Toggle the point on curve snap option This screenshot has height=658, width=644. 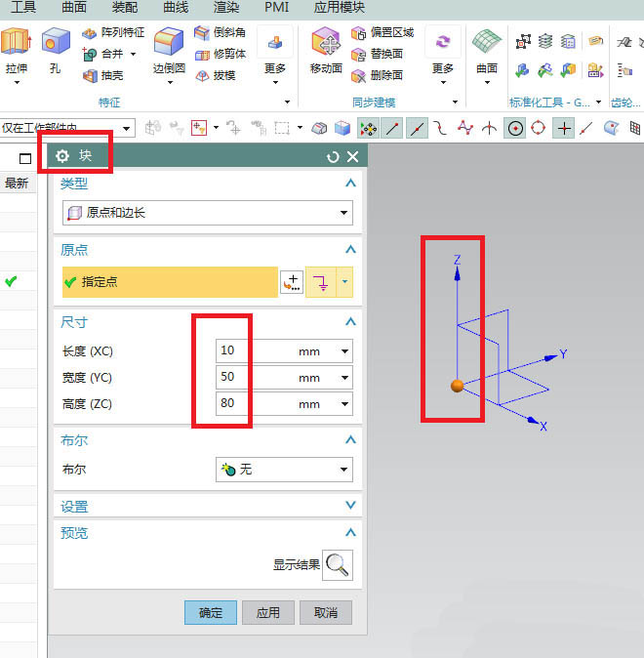587,128
